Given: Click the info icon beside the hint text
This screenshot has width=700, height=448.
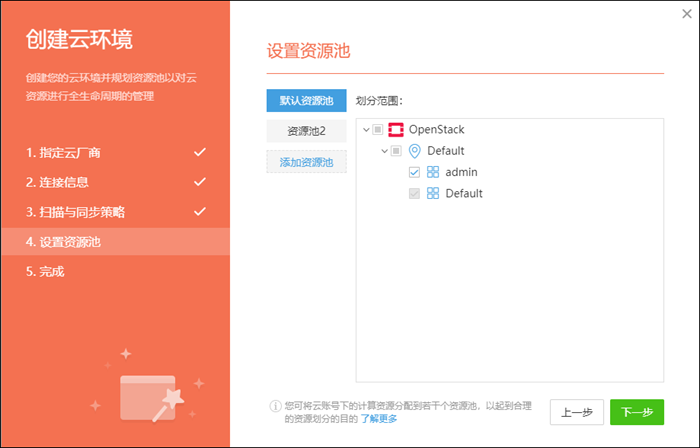Looking at the screenshot, I should click(x=275, y=406).
